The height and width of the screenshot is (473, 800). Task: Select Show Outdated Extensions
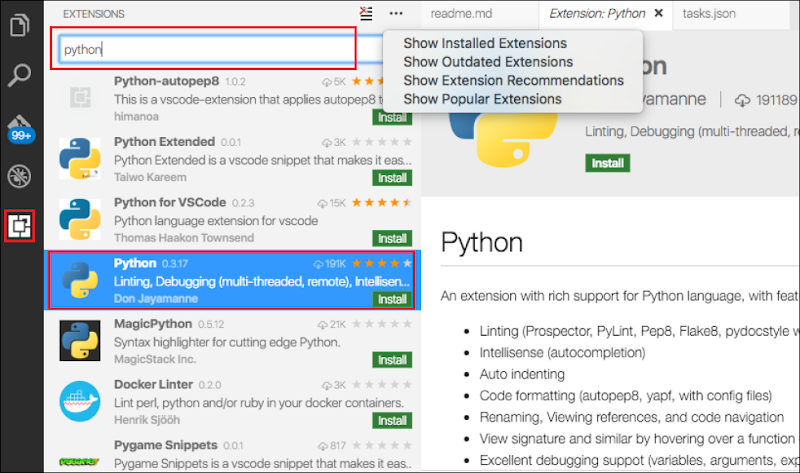pos(488,62)
